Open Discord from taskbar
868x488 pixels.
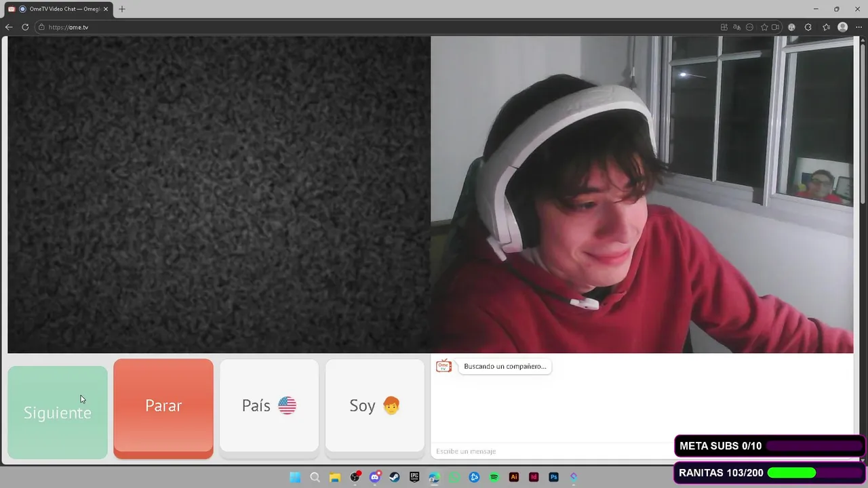pos(374,477)
